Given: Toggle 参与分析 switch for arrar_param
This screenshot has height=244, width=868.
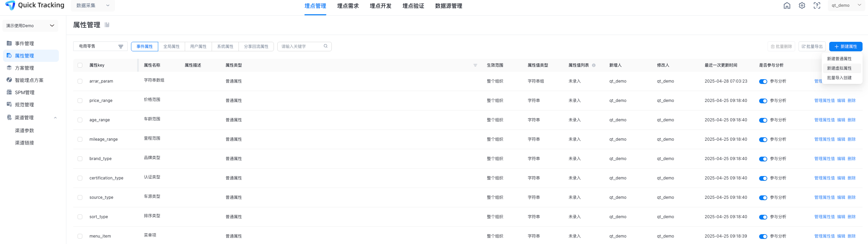Looking at the screenshot, I should click(763, 82).
